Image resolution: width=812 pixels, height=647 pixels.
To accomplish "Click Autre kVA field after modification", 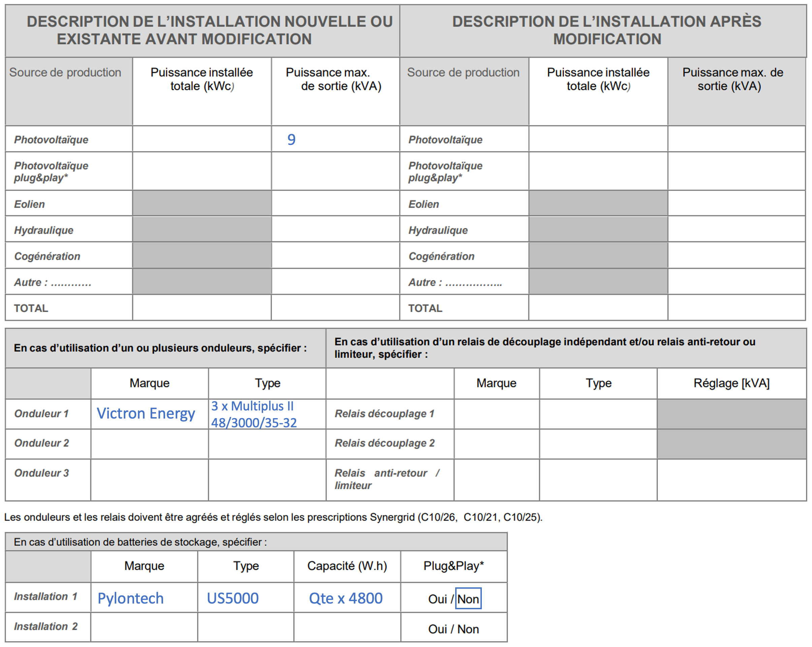I will pyautogui.click(x=737, y=281).
